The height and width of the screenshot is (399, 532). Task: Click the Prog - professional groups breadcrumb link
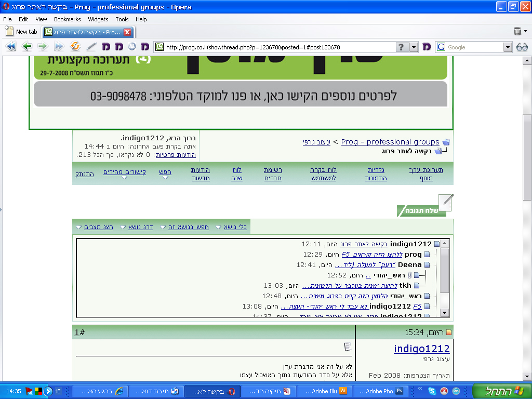point(390,142)
